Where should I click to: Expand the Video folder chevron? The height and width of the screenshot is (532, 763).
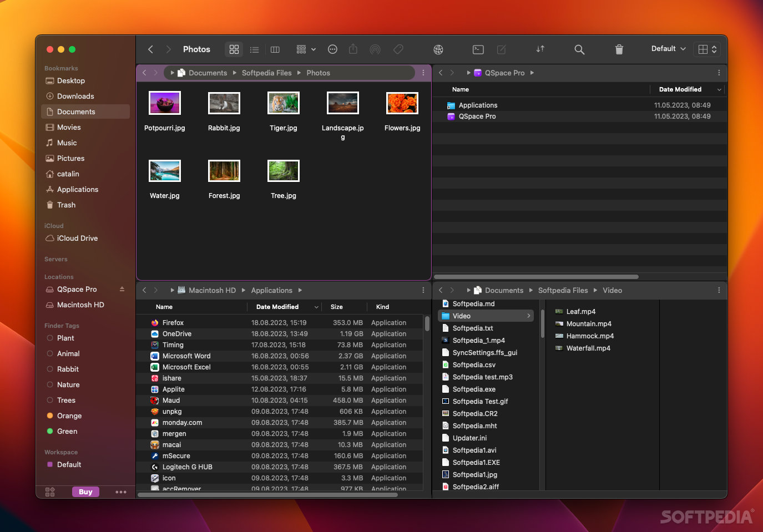point(528,316)
